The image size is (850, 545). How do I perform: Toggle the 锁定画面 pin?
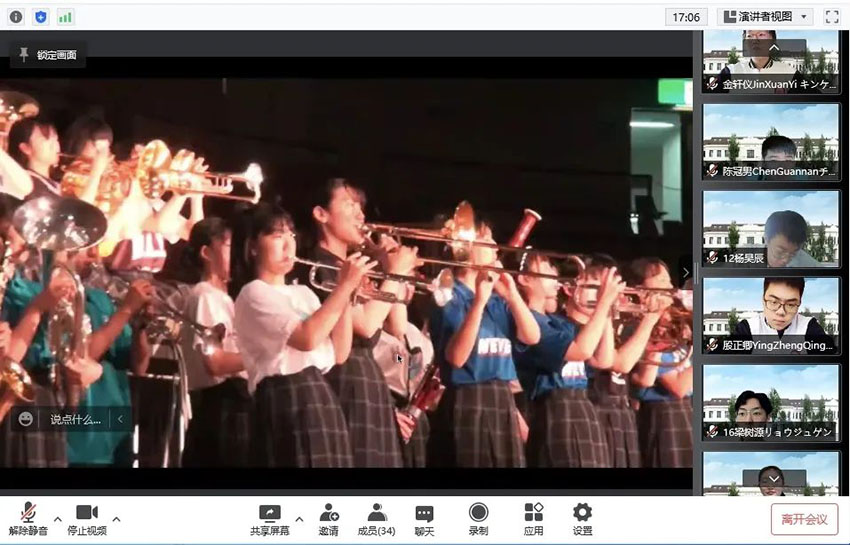point(47,55)
